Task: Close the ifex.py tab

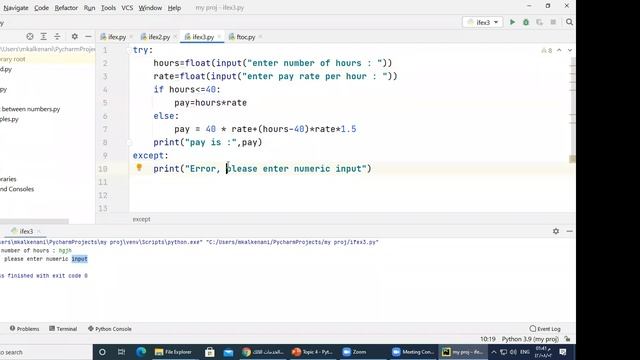Action: 131,37
